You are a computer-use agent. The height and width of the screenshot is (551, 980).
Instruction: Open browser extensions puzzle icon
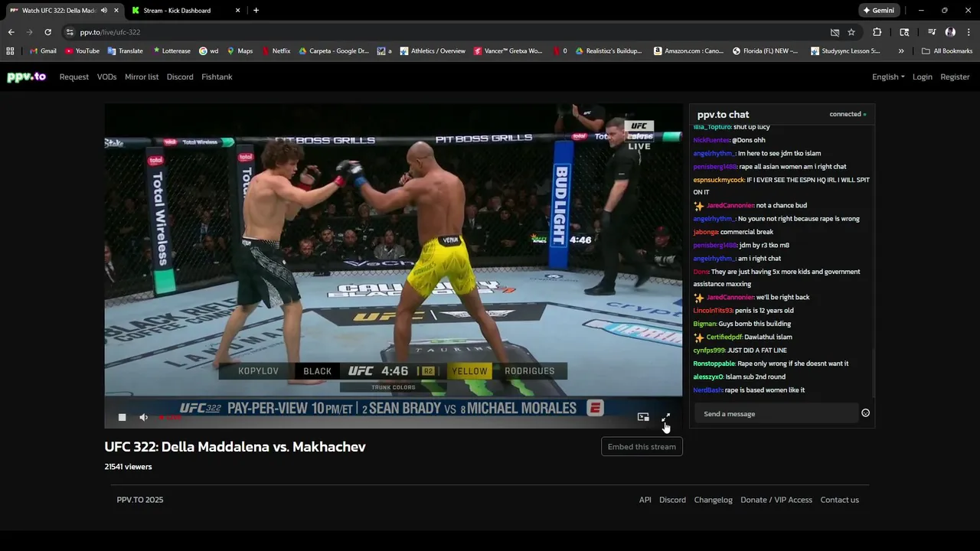877,32
